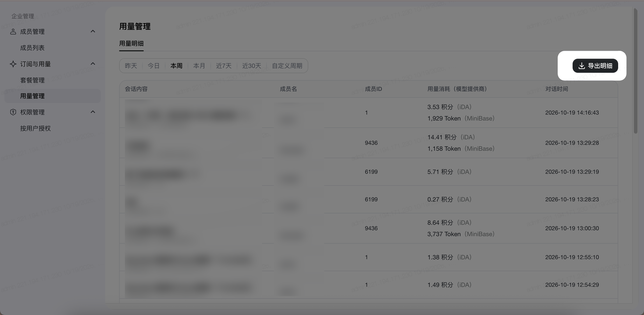Filter usage by 昨天
The image size is (644, 315).
click(x=131, y=66)
